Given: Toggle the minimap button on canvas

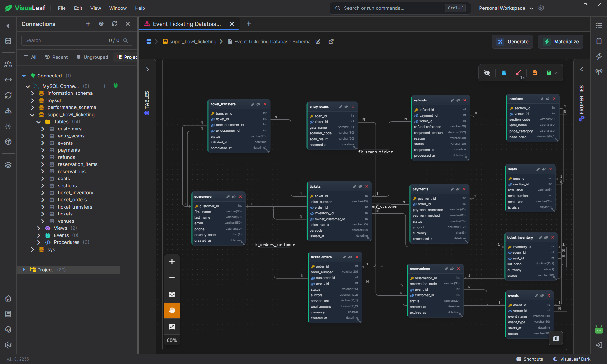Looking at the screenshot, I should [556, 338].
